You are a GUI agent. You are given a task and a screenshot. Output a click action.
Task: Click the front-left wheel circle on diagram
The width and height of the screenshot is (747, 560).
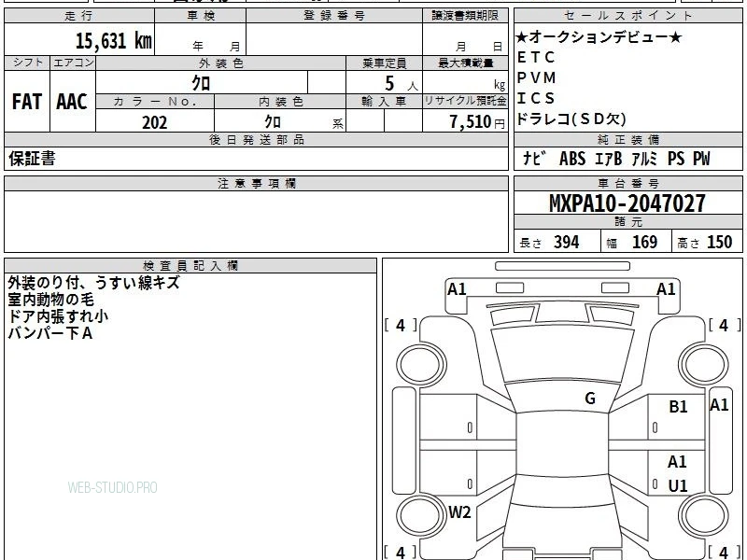[x=421, y=364]
